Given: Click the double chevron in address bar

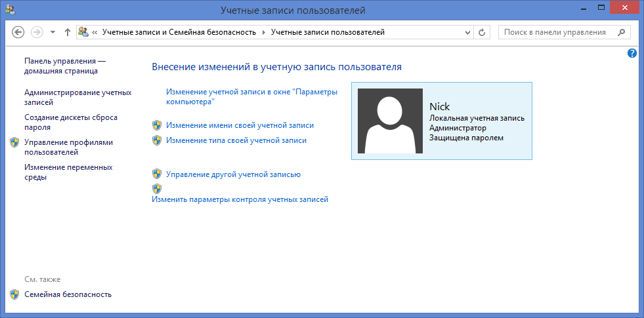Looking at the screenshot, I should pos(95,32).
